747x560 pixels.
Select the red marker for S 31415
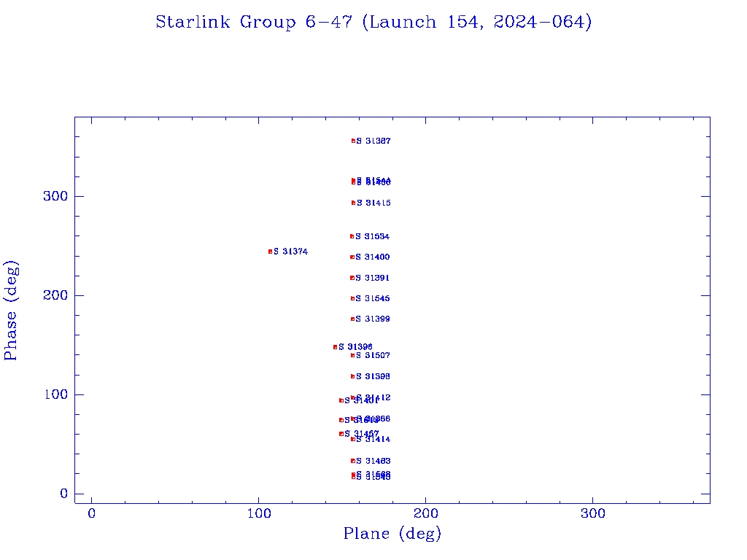tap(354, 203)
